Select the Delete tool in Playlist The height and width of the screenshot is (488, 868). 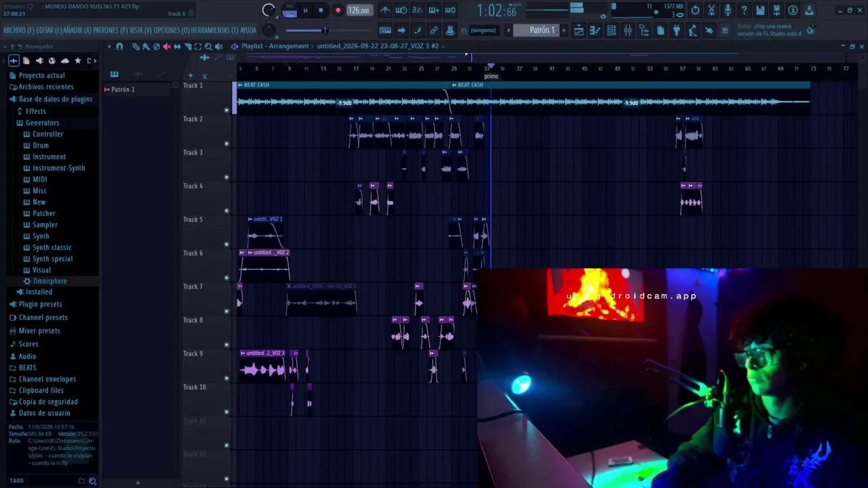156,47
